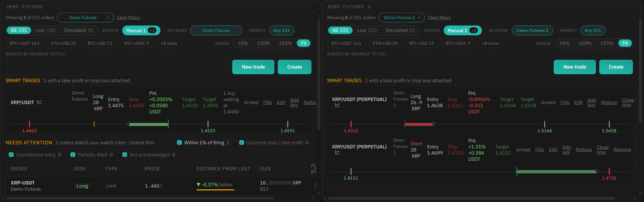Open Demo Futures 2 account dropdown
Viewport: 644px width, 202px height.
(x=532, y=30)
